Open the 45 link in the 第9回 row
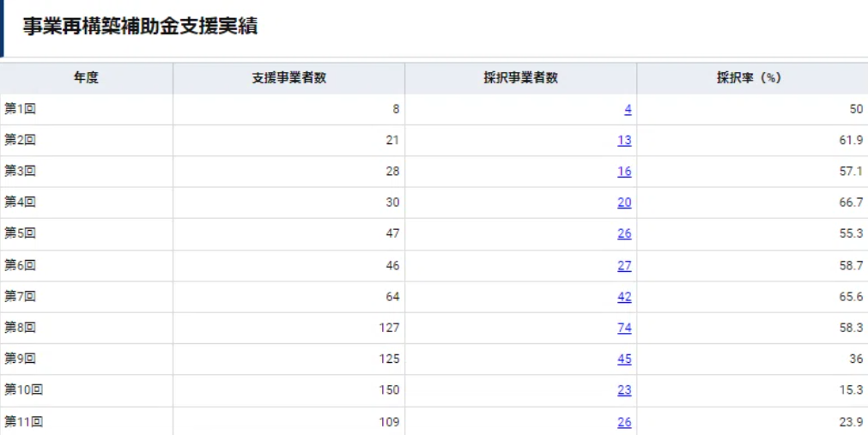Viewport: 868px width, 435px height. 624,359
